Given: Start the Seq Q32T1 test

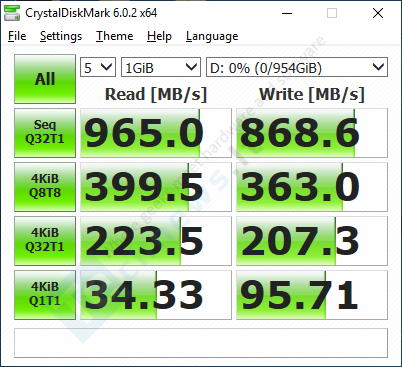Looking at the screenshot, I should tap(45, 133).
